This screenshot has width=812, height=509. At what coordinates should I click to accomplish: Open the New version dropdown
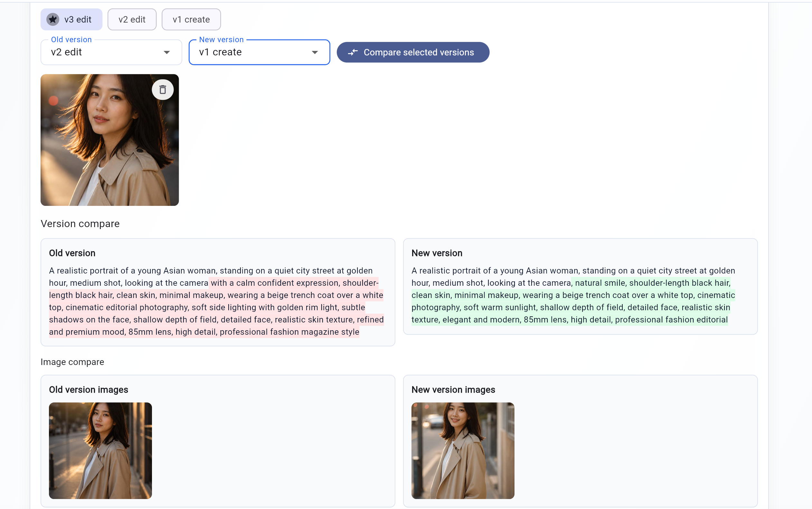click(x=259, y=52)
